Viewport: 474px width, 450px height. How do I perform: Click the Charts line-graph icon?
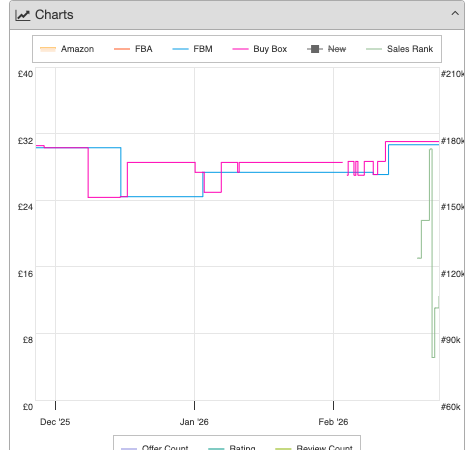click(23, 15)
